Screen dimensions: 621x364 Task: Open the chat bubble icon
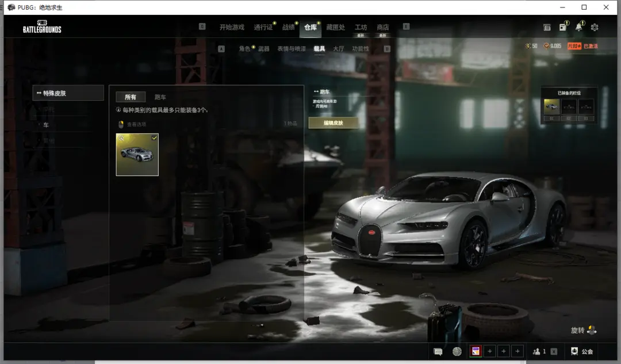pyautogui.click(x=438, y=351)
